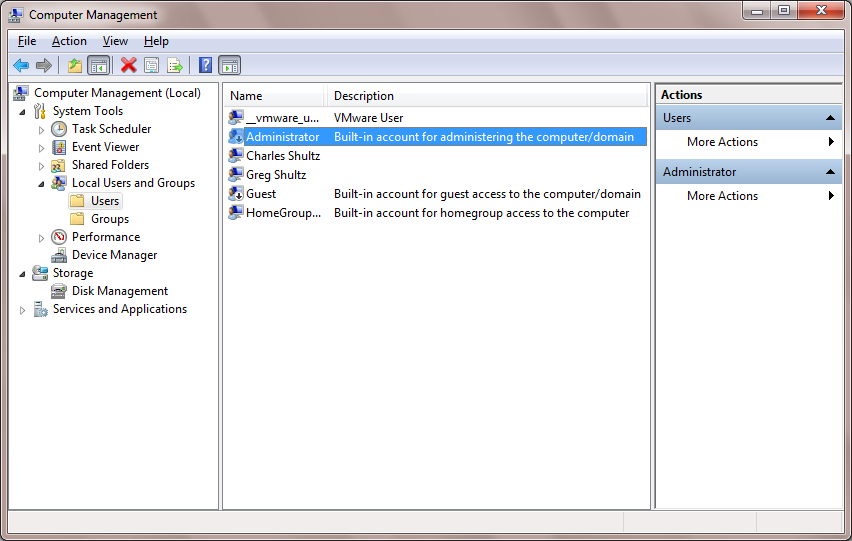Open the blue Help toolbar icon
852x541 pixels.
[x=205, y=66]
